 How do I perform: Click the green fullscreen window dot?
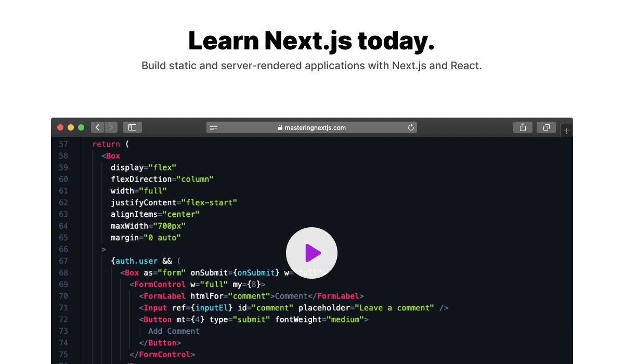[81, 127]
